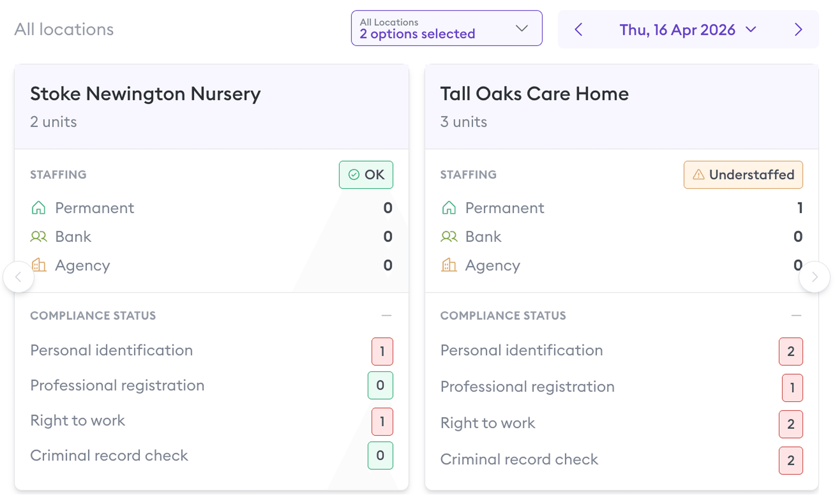The image size is (835, 504).
Task: Click Stoke Newington Personal identification count badge
Action: 382,351
